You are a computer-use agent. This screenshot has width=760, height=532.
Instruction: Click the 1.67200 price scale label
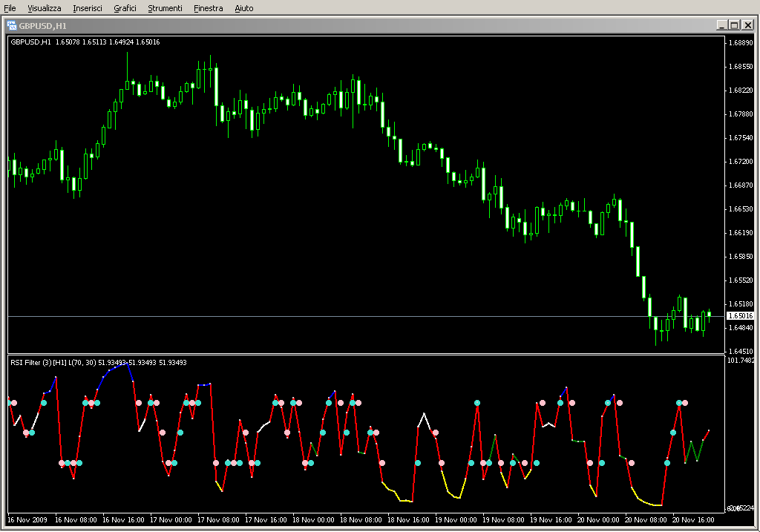(741, 161)
